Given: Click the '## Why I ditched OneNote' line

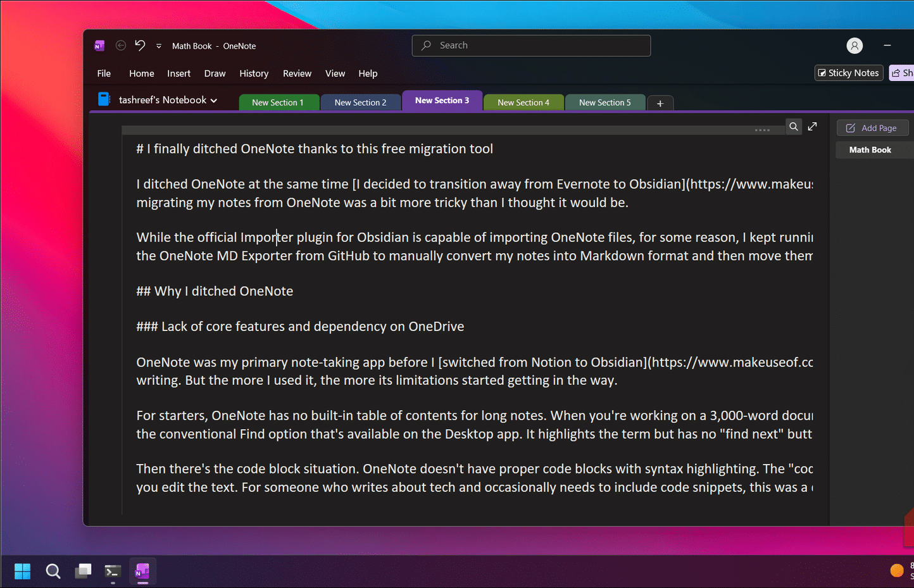Looking at the screenshot, I should (215, 291).
